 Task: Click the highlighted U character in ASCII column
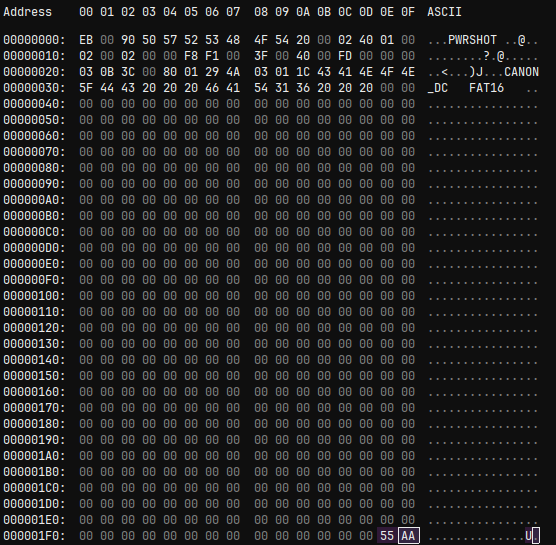528,535
